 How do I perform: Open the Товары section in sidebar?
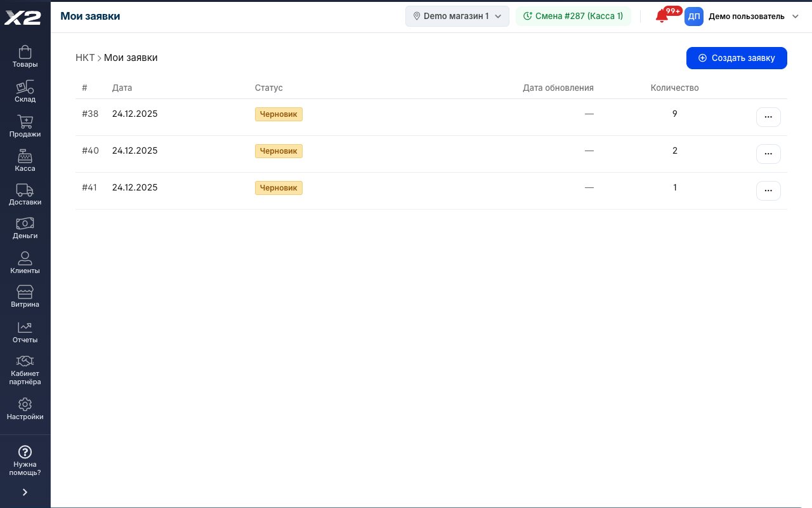[x=25, y=57]
